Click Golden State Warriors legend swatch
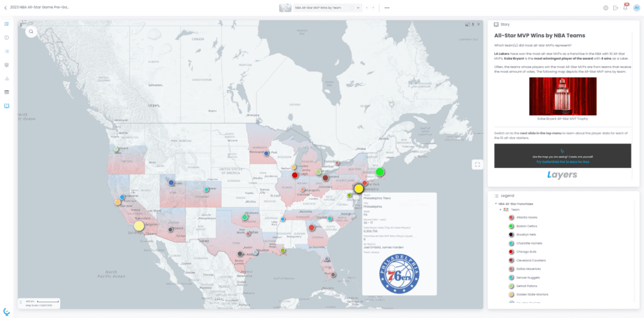 [x=511, y=294]
